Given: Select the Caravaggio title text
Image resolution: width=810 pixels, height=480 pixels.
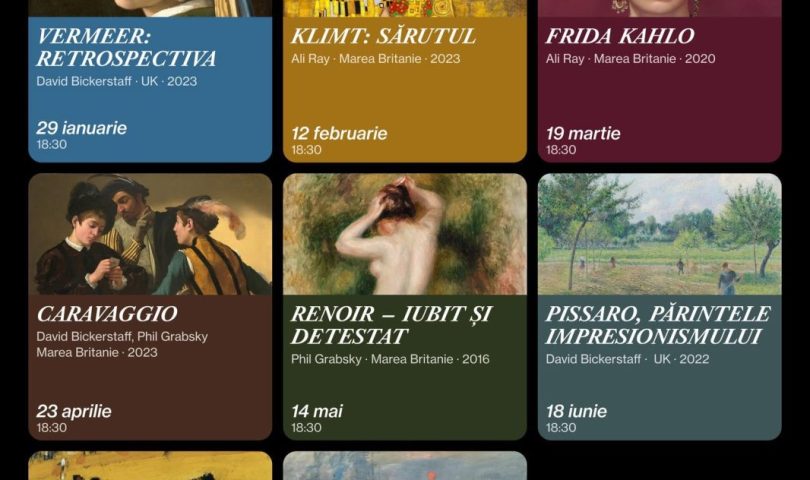Looking at the screenshot, I should click(x=107, y=314).
